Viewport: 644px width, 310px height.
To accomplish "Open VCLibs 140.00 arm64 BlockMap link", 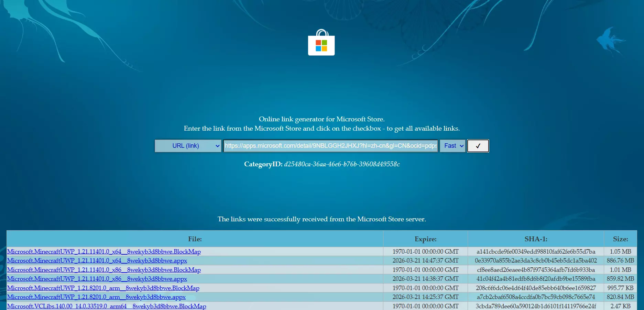I will pos(107,306).
